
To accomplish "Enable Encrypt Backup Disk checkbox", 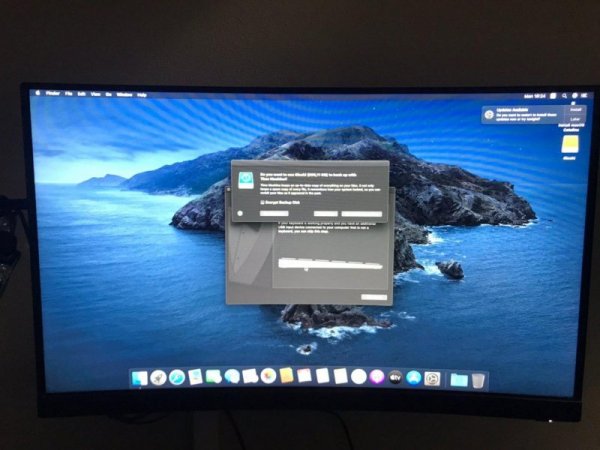I will coord(263,202).
